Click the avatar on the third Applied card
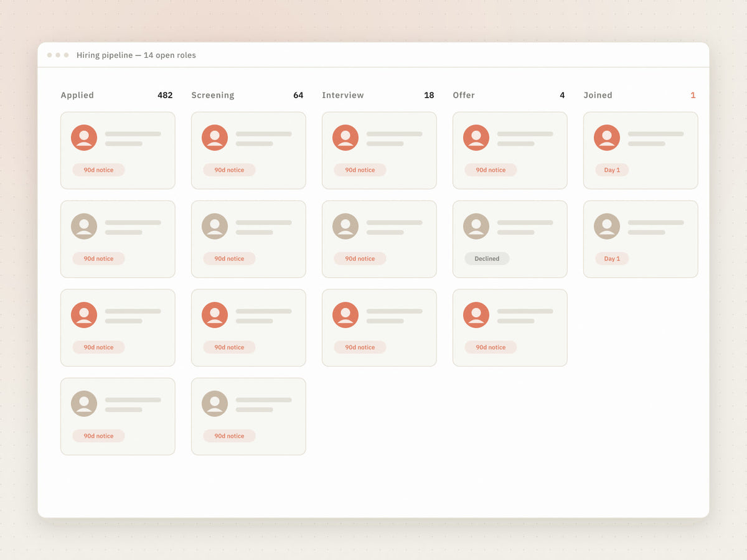This screenshot has width=747, height=560. pos(84,315)
